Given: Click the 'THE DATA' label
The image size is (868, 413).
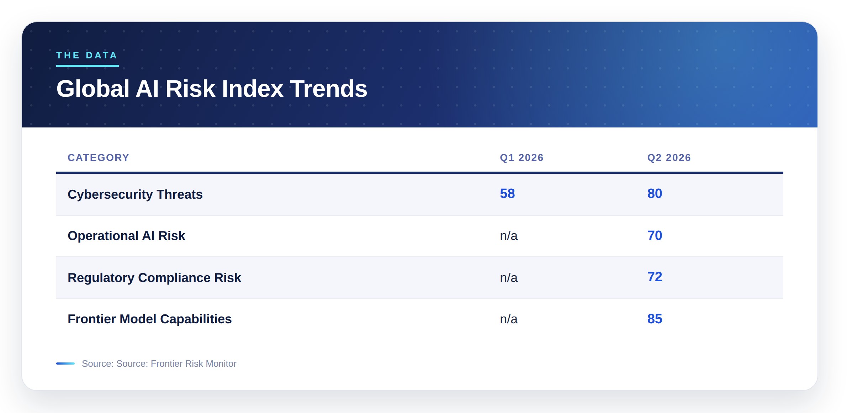Looking at the screenshot, I should pyautogui.click(x=87, y=55).
